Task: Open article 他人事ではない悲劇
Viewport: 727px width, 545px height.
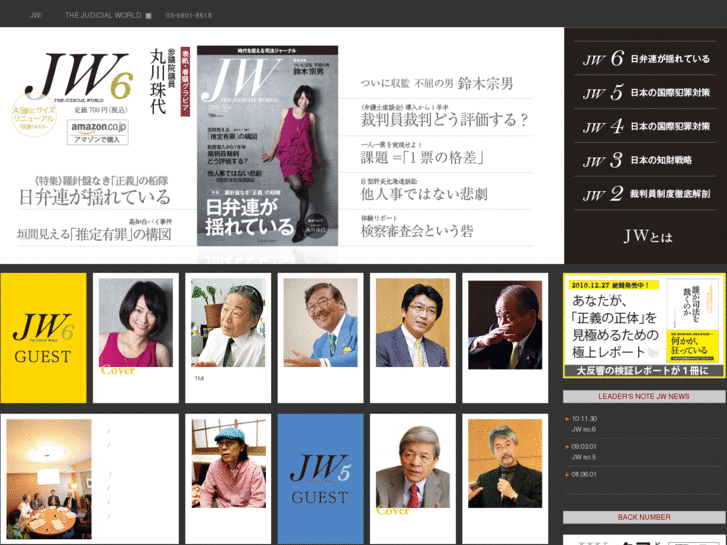Action: [x=424, y=190]
